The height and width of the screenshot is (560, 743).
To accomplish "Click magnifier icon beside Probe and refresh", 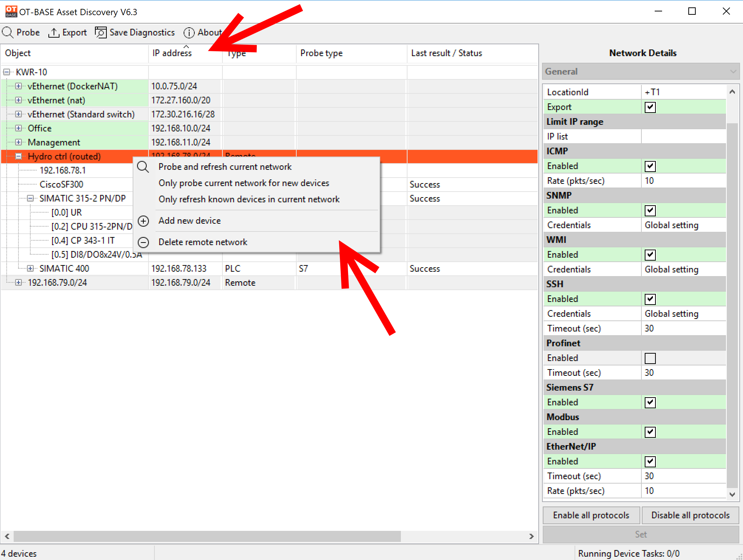I will click(x=143, y=167).
